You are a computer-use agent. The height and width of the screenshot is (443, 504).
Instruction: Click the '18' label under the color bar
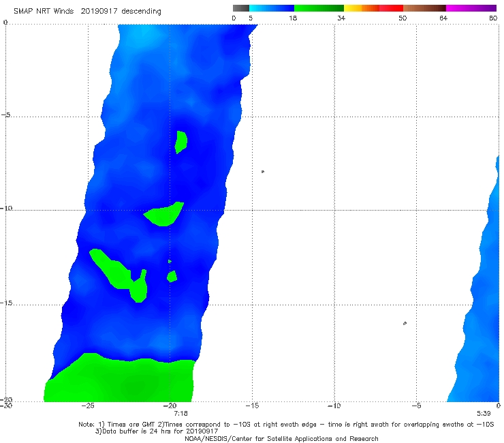pos(293,18)
